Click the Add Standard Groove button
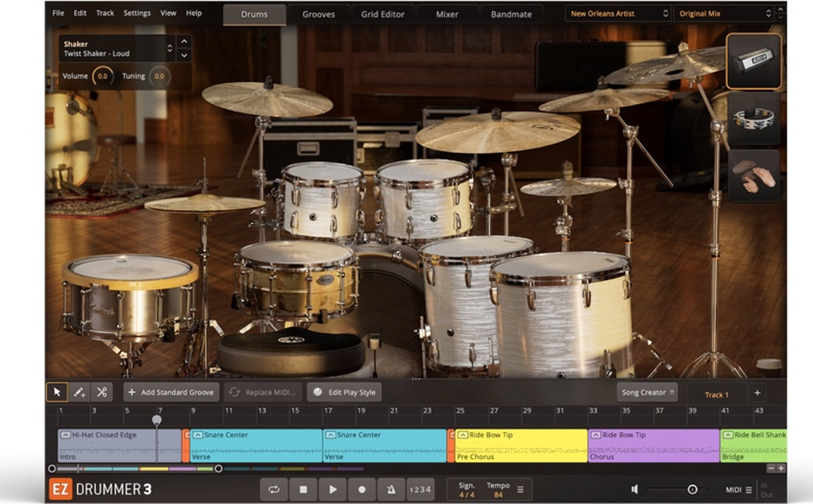The image size is (813, 504). click(x=171, y=392)
